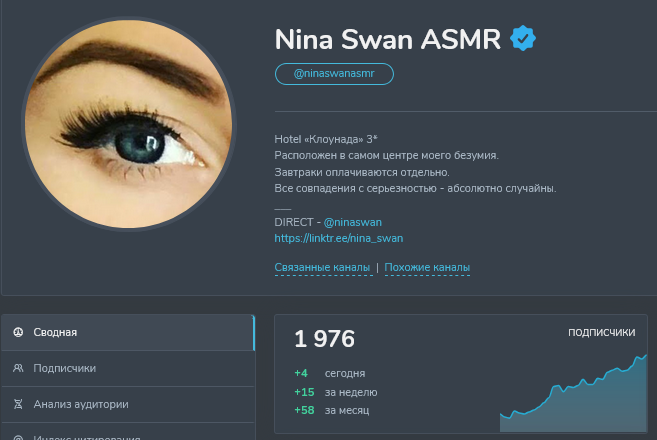Click the Сводная pie chart icon

coord(18,332)
